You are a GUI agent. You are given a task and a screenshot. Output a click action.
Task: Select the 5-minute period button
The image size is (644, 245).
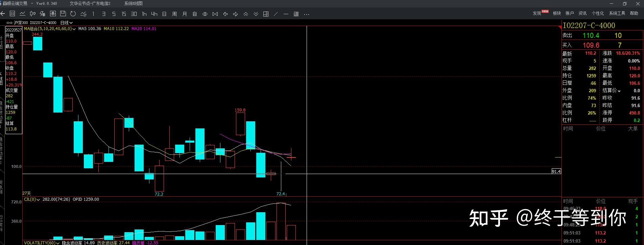click(x=114, y=14)
